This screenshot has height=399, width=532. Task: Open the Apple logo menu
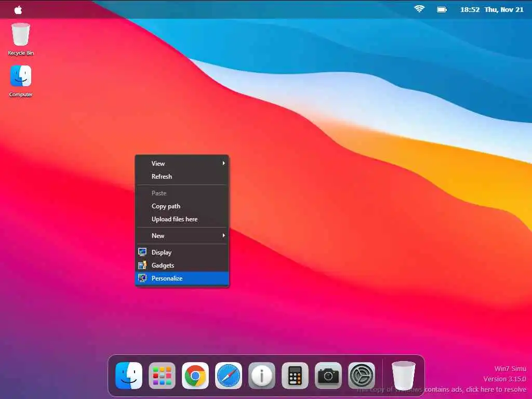pos(18,10)
